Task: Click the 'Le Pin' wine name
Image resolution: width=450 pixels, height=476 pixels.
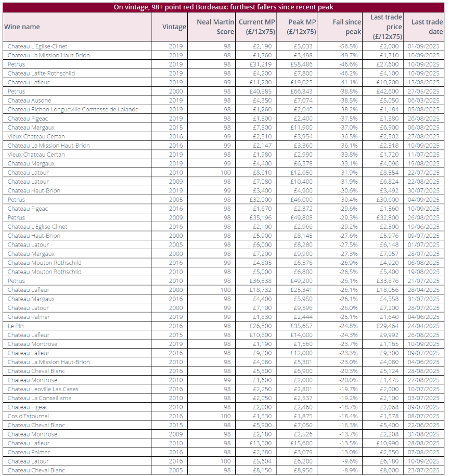Action: click(x=16, y=326)
